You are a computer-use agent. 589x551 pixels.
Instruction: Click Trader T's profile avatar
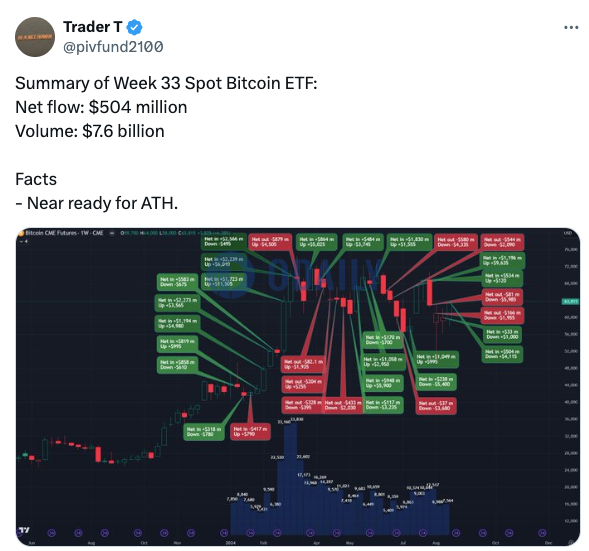[35, 37]
